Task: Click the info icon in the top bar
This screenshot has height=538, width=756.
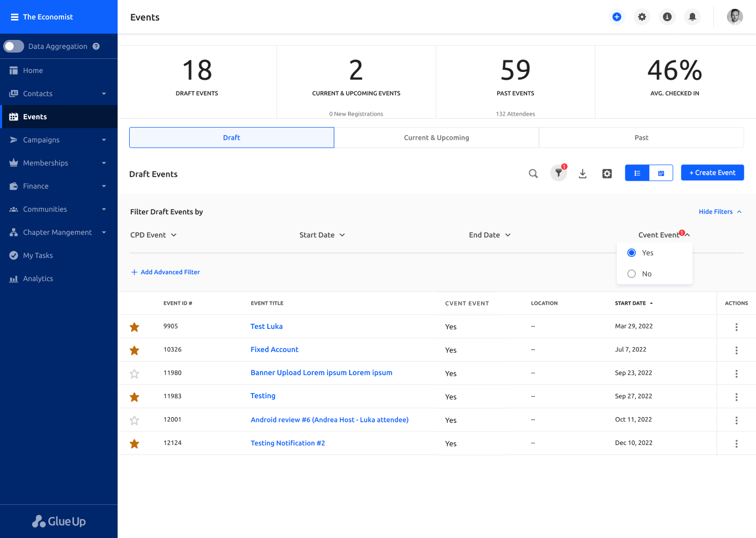Action: (667, 16)
